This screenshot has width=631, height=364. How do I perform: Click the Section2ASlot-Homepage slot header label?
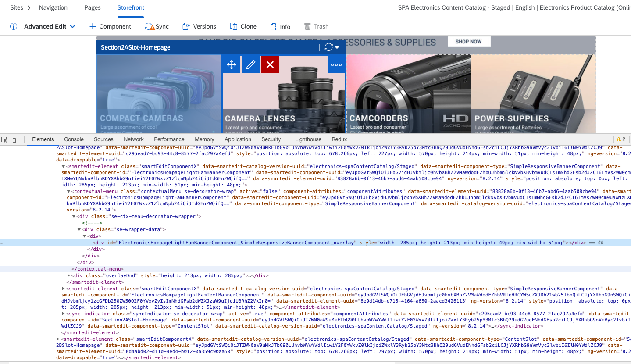pyautogui.click(x=135, y=47)
